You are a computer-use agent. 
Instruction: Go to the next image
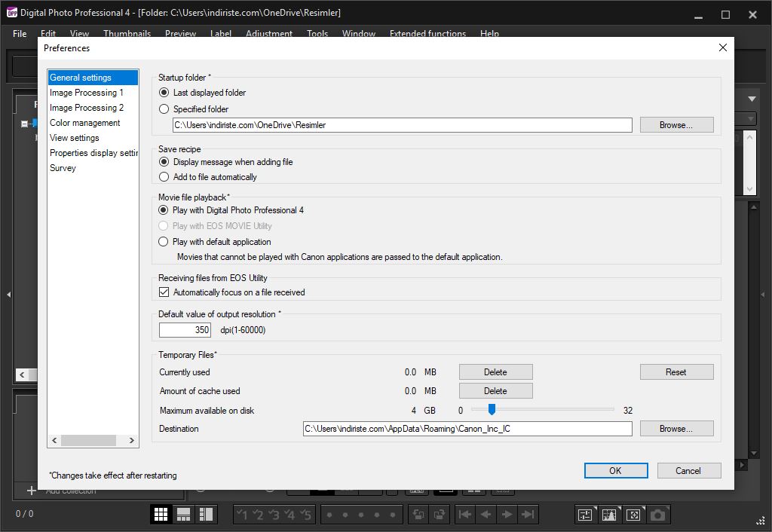507,515
